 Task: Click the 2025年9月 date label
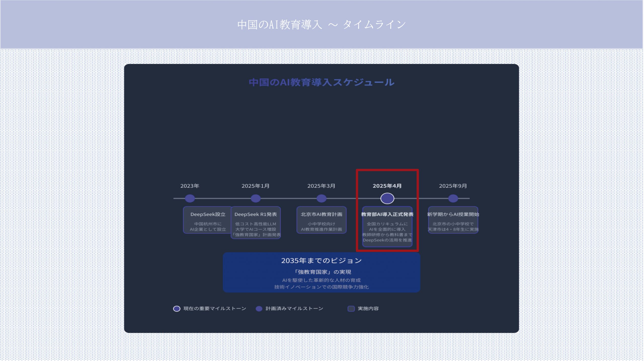point(453,186)
